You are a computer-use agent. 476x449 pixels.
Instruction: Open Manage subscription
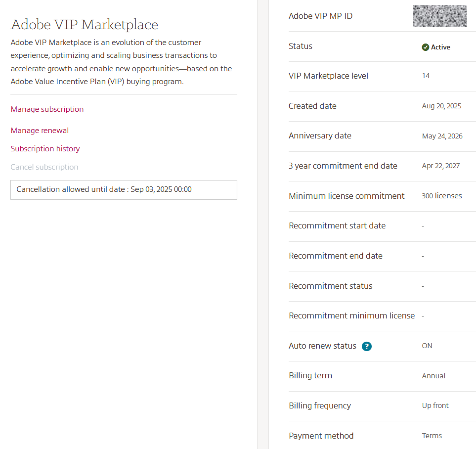coord(47,109)
